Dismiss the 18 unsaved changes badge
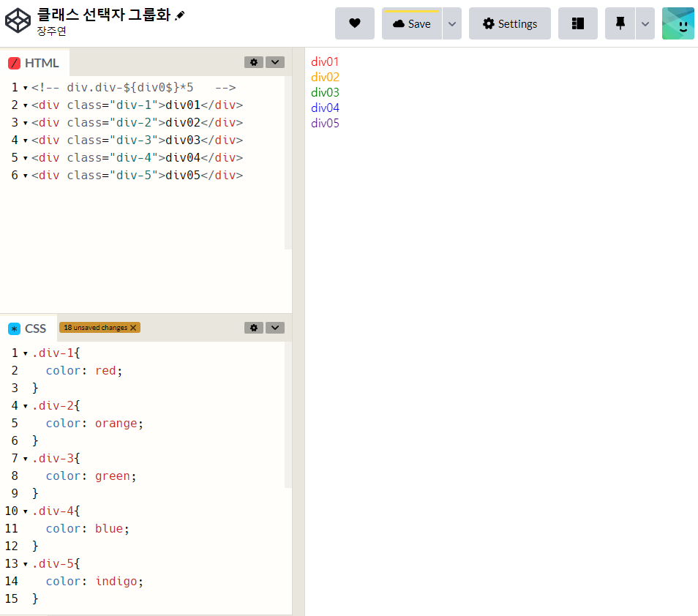 point(133,328)
